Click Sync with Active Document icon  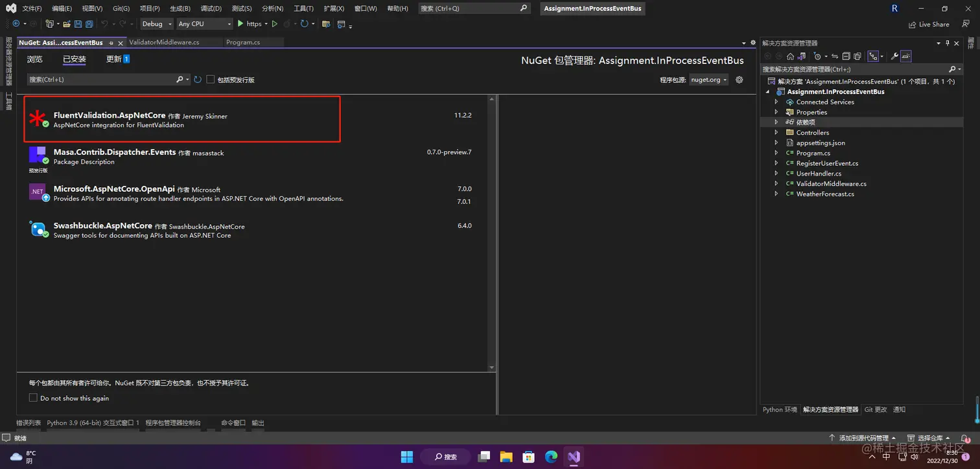click(835, 56)
